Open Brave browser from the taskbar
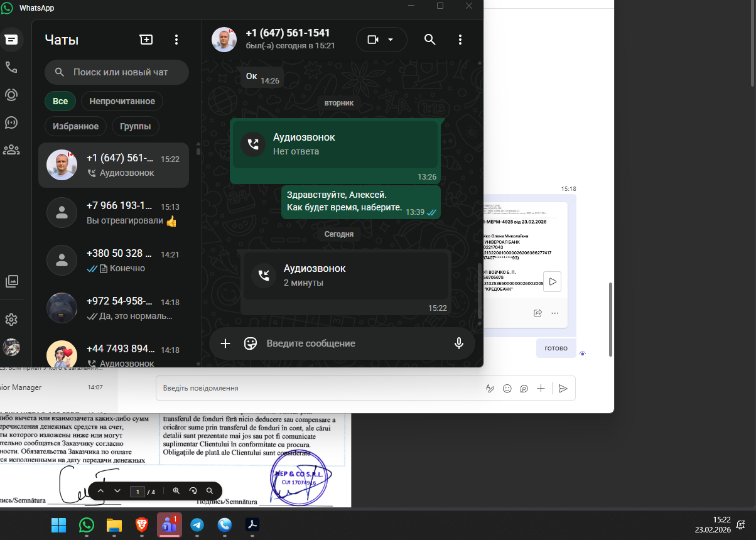 (x=141, y=525)
